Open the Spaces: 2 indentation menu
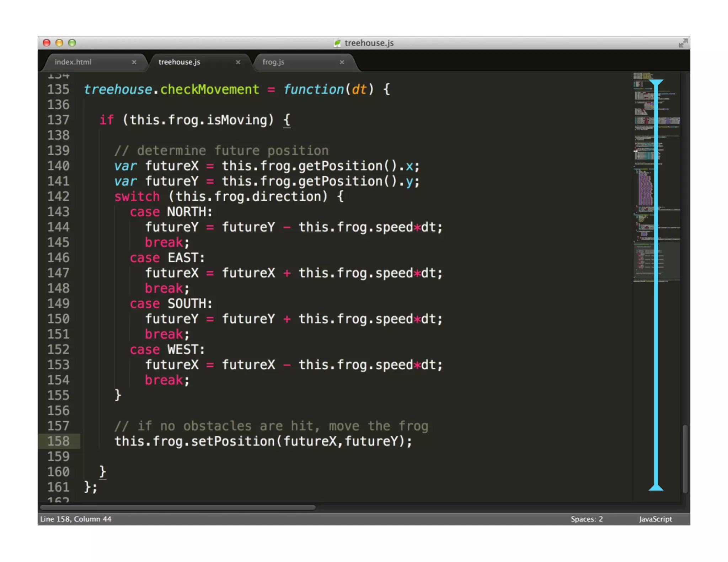This screenshot has width=728, height=562. pyautogui.click(x=587, y=519)
